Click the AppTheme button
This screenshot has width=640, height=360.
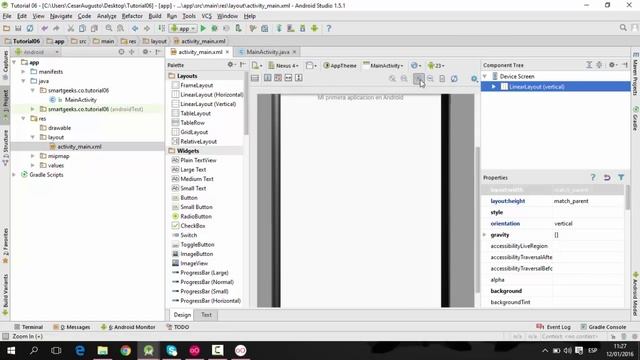340,65
